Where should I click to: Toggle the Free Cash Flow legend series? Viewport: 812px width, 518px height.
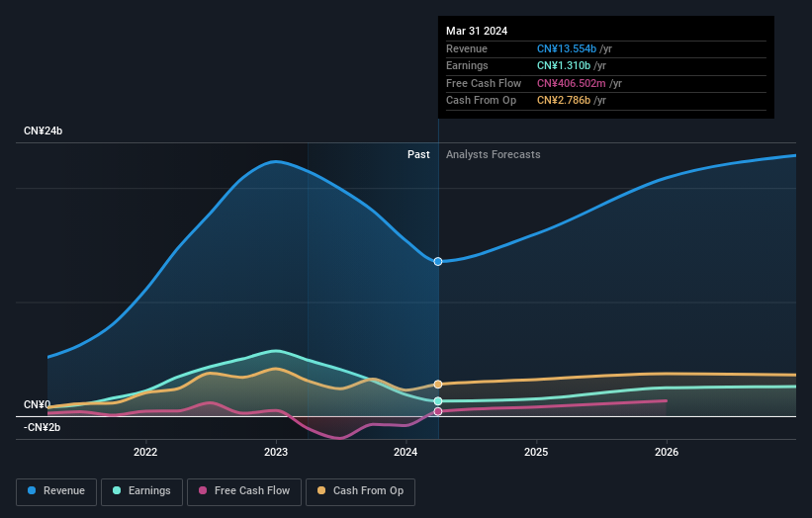pyautogui.click(x=244, y=491)
